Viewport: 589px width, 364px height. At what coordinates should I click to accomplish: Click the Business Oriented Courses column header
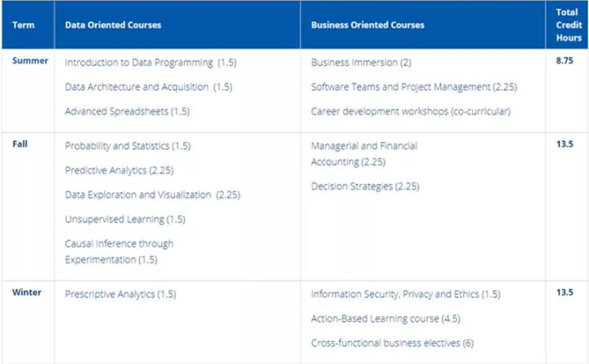pyautogui.click(x=367, y=25)
